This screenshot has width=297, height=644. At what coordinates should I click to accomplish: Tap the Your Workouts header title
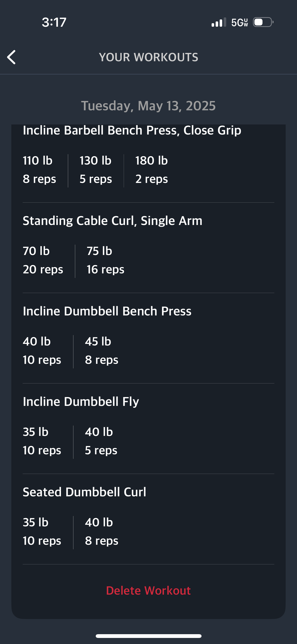tap(148, 57)
